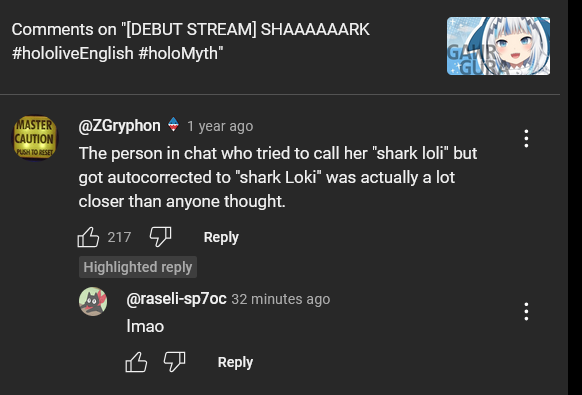Dislike the @ZGryphon comment about shark Loki
Viewport: 582px width, 395px height.
coord(160,237)
